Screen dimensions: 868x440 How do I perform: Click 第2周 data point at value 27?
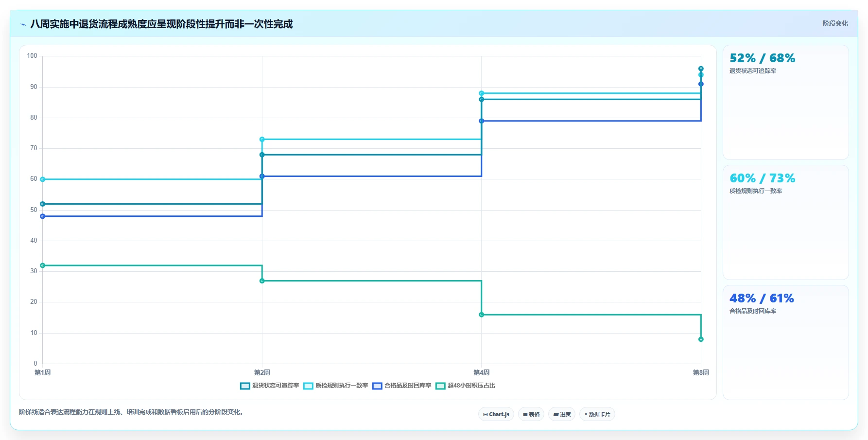pos(262,281)
